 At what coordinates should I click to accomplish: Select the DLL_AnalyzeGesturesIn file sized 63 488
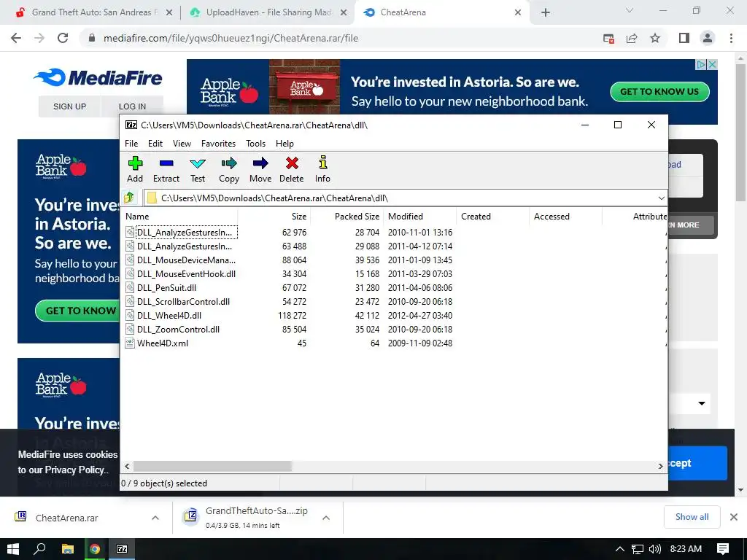185,246
